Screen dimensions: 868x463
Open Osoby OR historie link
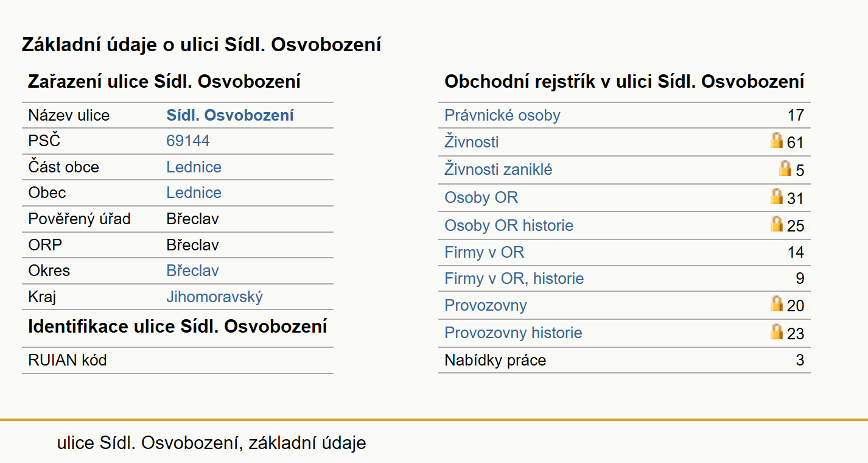pyautogui.click(x=509, y=225)
